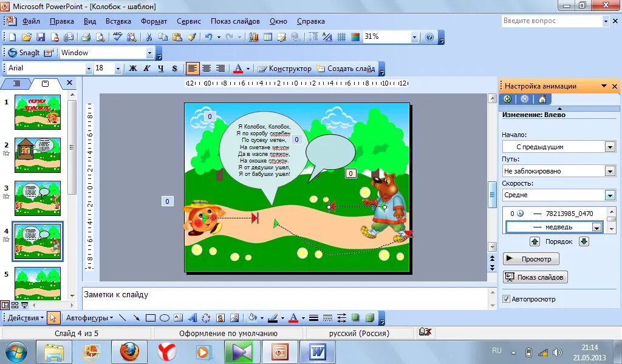Select the Arrow drawing tool
This screenshot has height=364, width=622.
(136, 318)
